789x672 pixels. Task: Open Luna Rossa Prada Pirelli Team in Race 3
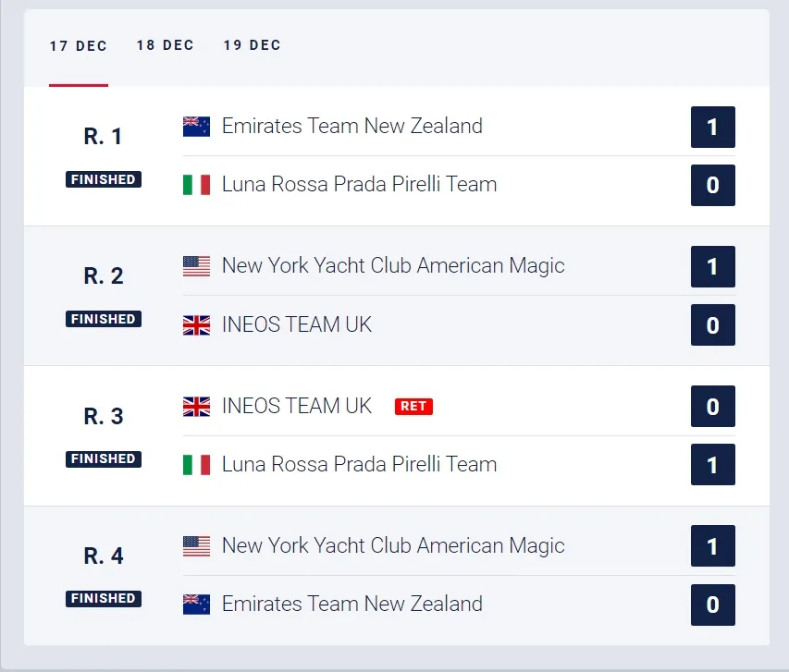coord(359,464)
